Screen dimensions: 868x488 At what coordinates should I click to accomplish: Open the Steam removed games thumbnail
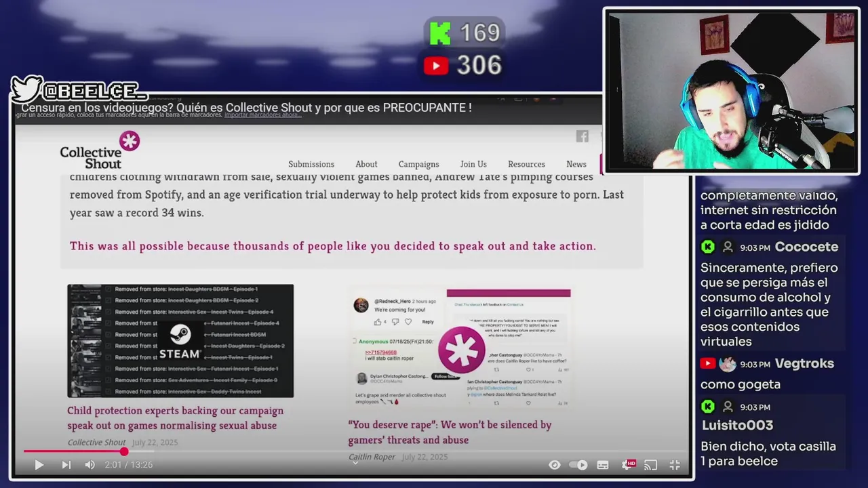180,341
